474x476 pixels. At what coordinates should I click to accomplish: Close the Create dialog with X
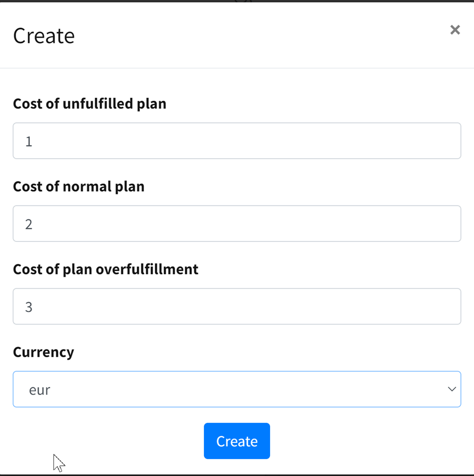[455, 30]
